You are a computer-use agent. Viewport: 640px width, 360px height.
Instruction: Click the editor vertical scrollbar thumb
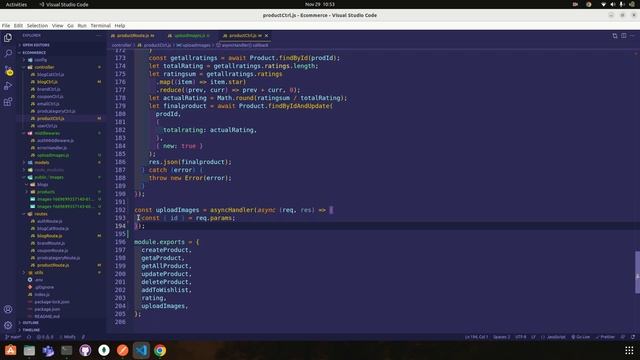pyautogui.click(x=637, y=272)
